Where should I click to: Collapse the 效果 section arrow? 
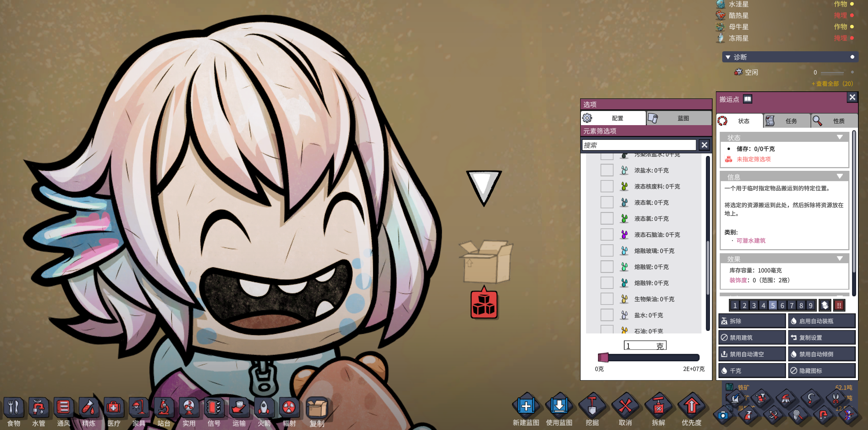click(x=840, y=258)
